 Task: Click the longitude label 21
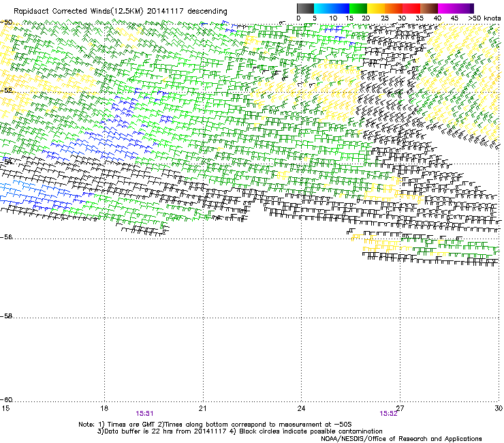[x=202, y=408]
